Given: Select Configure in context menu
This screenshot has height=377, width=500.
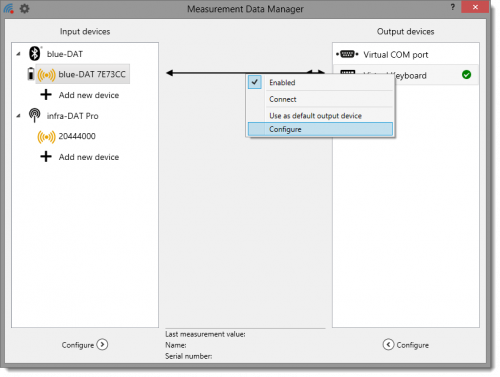Looking at the screenshot, I should [x=320, y=129].
